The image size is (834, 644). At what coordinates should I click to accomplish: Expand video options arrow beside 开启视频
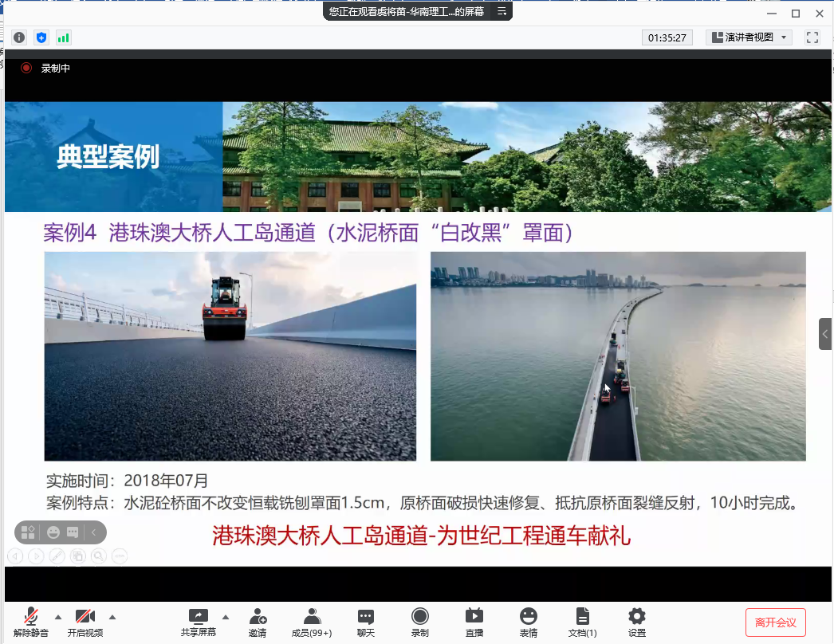tap(112, 617)
